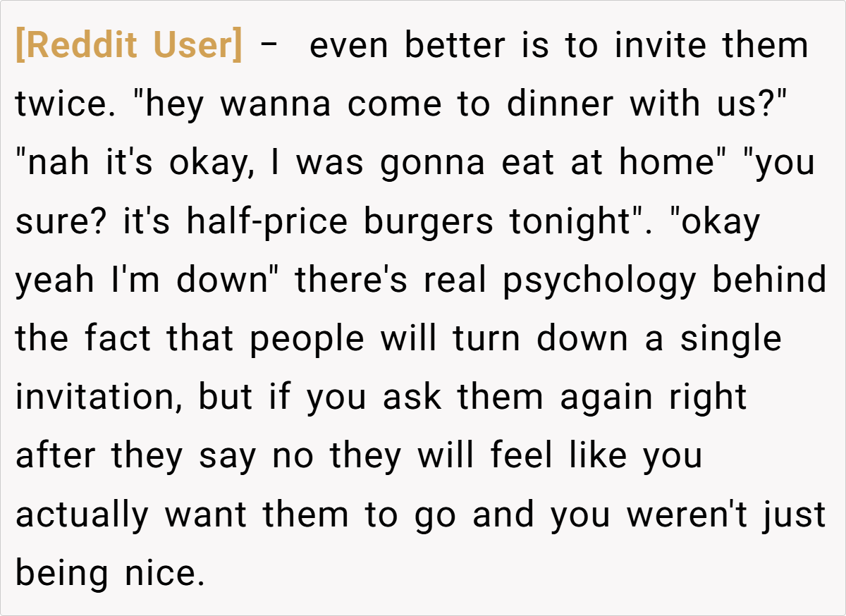The height and width of the screenshot is (616, 846).
Task: Click the words "the fact that people"
Action: coord(190,339)
